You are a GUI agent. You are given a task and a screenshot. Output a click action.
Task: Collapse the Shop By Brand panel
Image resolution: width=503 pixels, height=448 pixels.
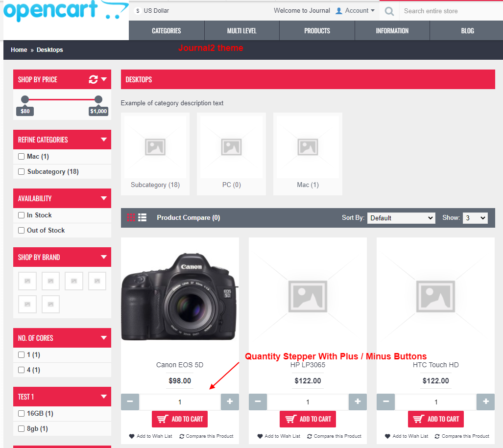point(104,257)
